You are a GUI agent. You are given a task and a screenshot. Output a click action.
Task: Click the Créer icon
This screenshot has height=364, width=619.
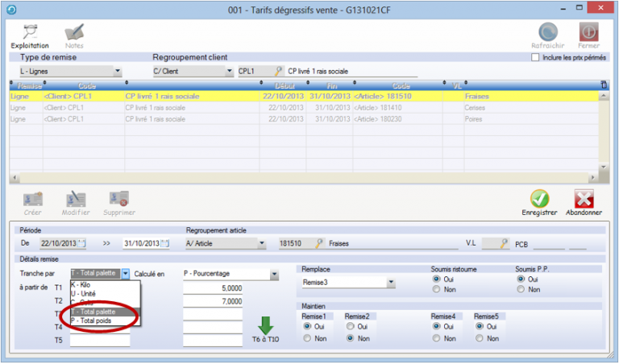point(33,199)
